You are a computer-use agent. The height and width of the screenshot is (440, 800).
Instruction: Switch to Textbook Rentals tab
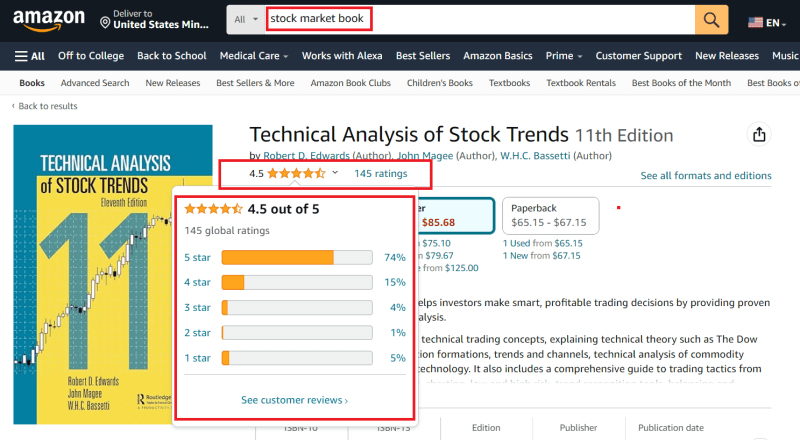point(581,83)
